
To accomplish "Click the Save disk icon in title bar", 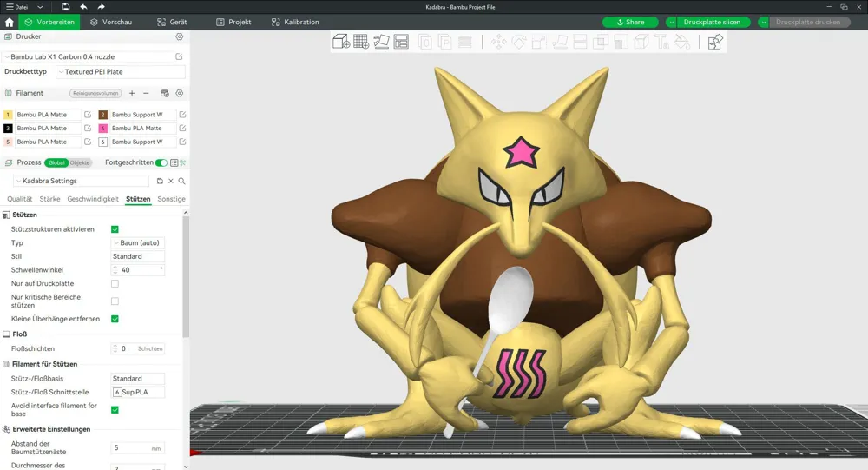I will coord(66,7).
